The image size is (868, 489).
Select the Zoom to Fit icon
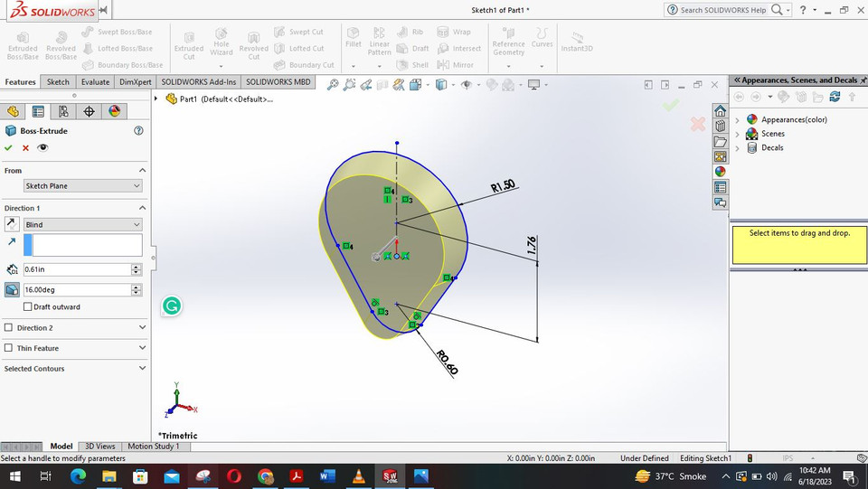point(333,85)
